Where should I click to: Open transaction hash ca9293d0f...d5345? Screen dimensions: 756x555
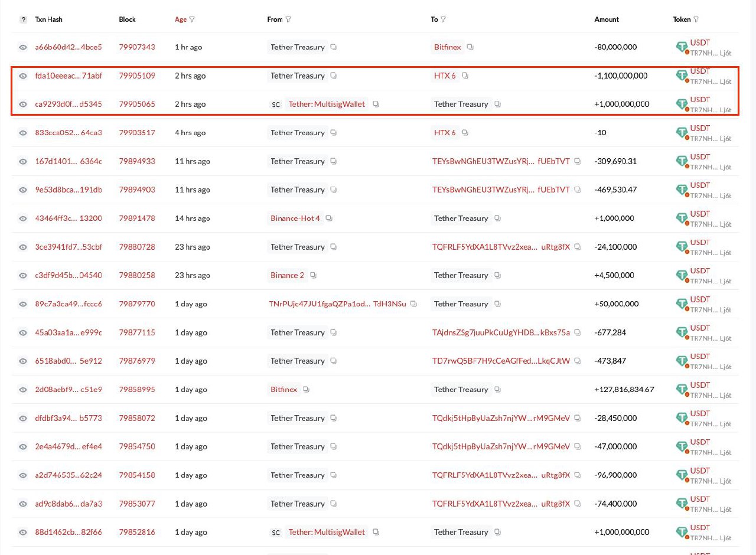click(68, 105)
